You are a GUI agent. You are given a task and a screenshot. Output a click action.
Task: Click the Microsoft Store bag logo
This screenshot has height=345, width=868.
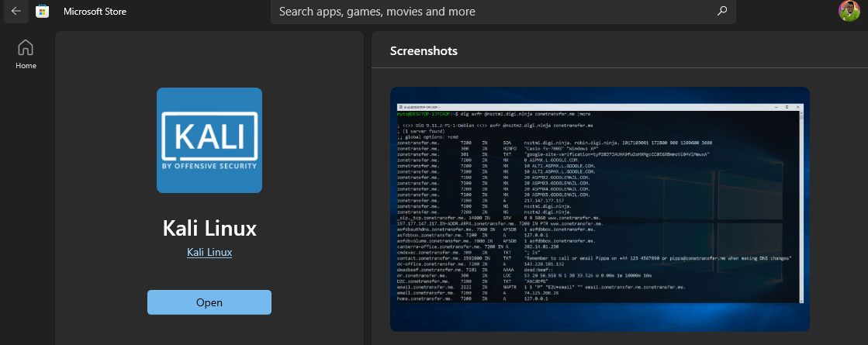coord(42,12)
